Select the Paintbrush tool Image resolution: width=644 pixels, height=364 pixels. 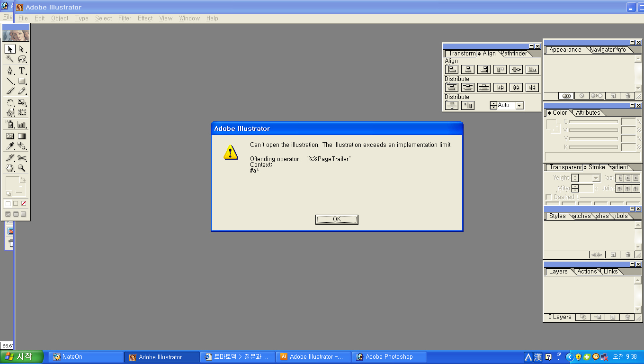pos(9,91)
